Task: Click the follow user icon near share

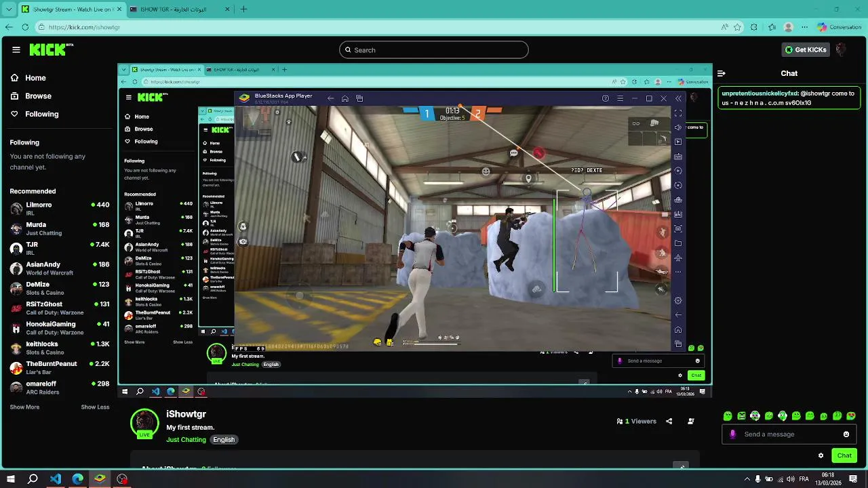Action: (691, 421)
